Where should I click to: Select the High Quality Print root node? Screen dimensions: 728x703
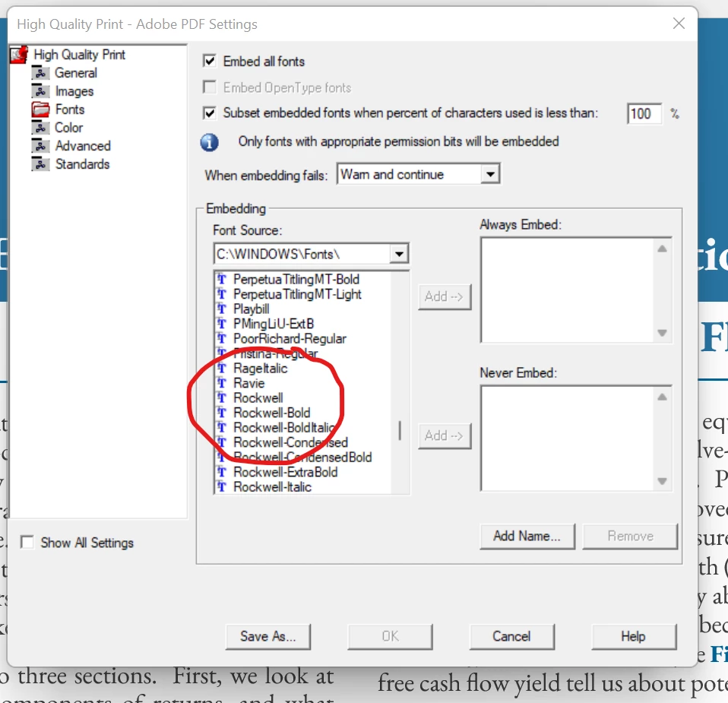pyautogui.click(x=79, y=55)
